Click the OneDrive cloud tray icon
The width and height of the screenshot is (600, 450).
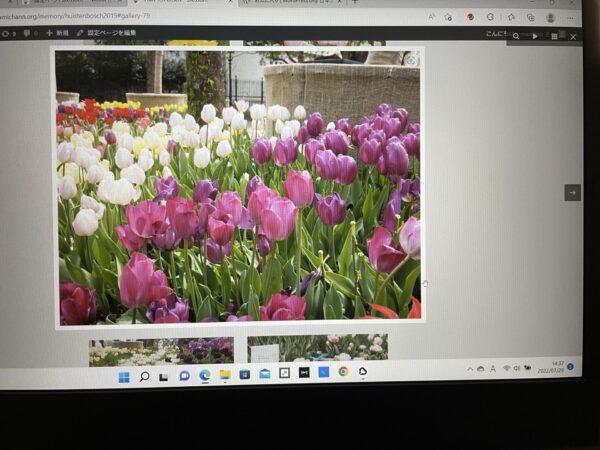(x=481, y=369)
